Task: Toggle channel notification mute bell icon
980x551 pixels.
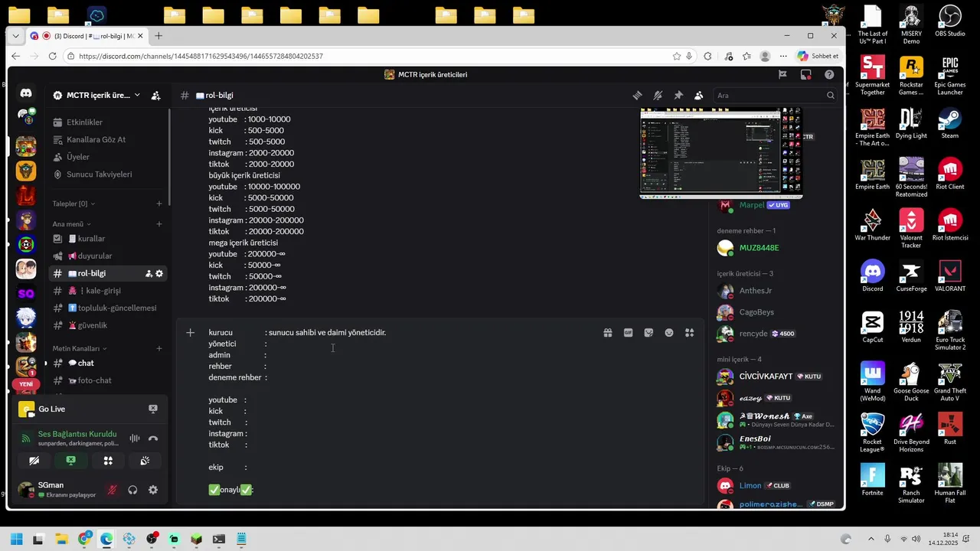Action: coord(658,96)
